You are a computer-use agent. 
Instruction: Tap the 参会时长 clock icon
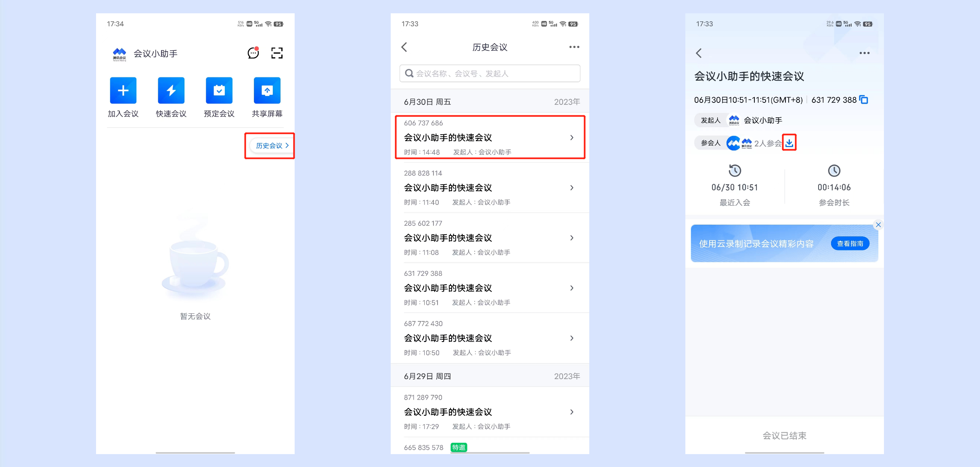[x=834, y=171]
